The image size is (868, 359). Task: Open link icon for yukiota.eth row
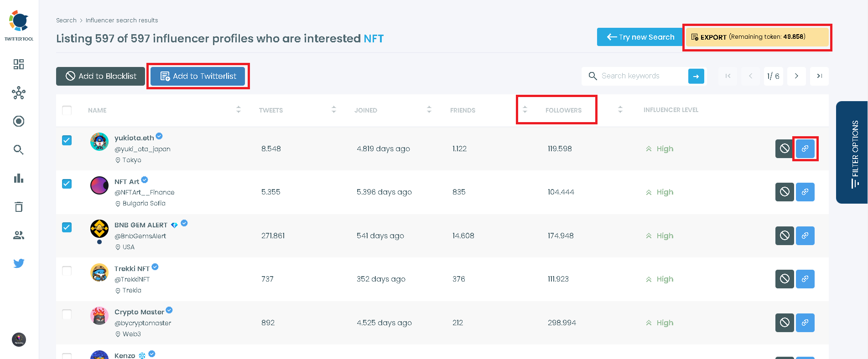805,149
